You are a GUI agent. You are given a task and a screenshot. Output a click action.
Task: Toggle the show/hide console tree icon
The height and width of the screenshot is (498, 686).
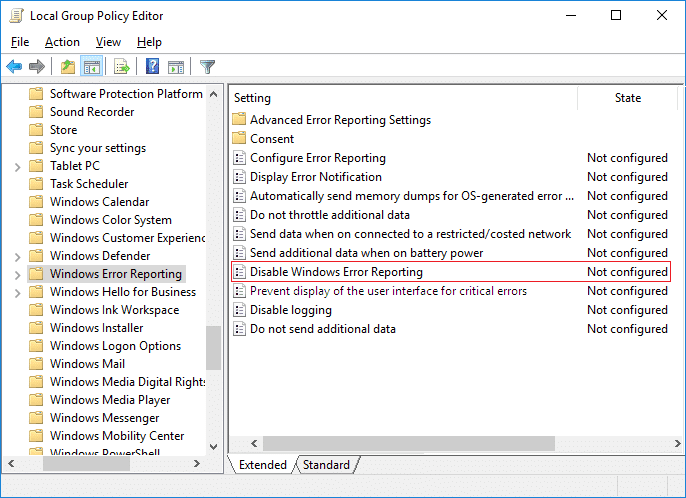point(92,67)
